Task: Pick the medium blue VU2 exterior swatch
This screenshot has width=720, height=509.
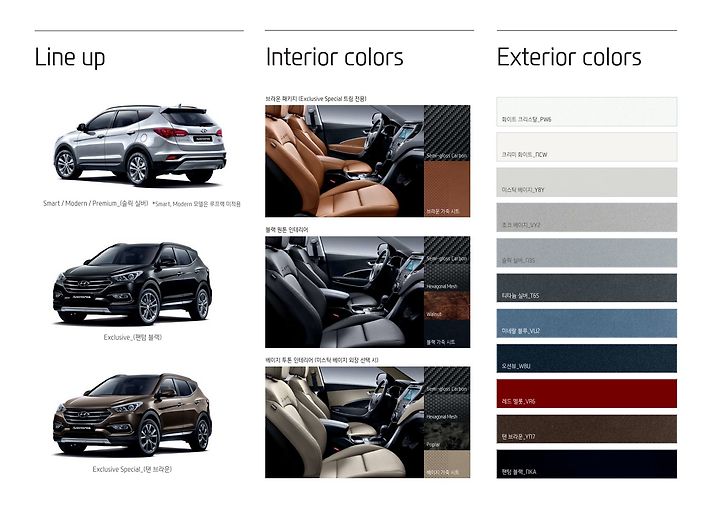Action: click(586, 323)
